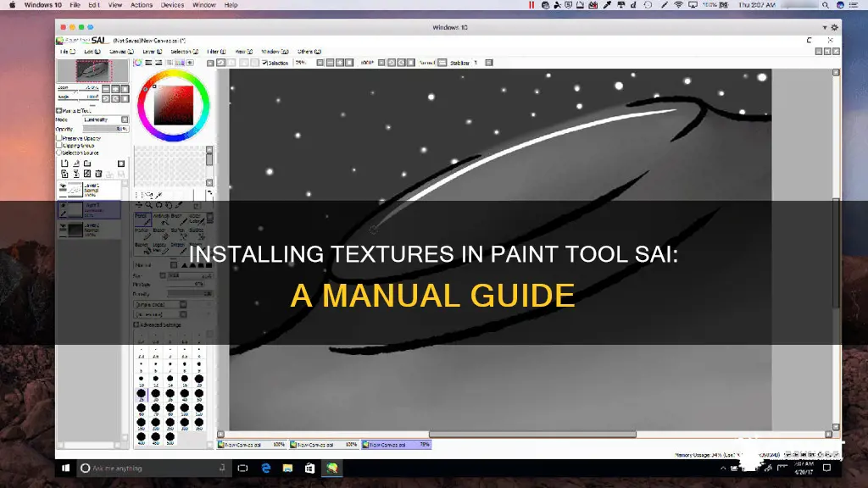Rotate view counterclockwise in Navigator
This screenshot has height=488, width=868.
(106, 98)
